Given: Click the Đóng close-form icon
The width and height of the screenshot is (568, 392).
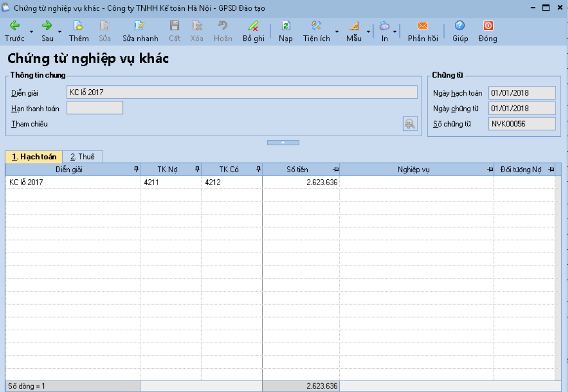Looking at the screenshot, I should point(488,26).
